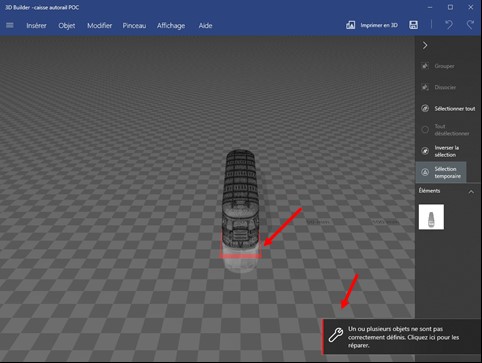The height and width of the screenshot is (363, 482).
Task: Open the Affichage menu
Action: pyautogui.click(x=171, y=26)
